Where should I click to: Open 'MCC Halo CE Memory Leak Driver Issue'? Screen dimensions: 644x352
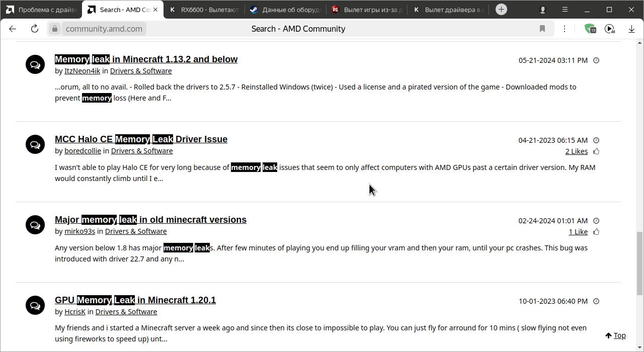(x=141, y=139)
